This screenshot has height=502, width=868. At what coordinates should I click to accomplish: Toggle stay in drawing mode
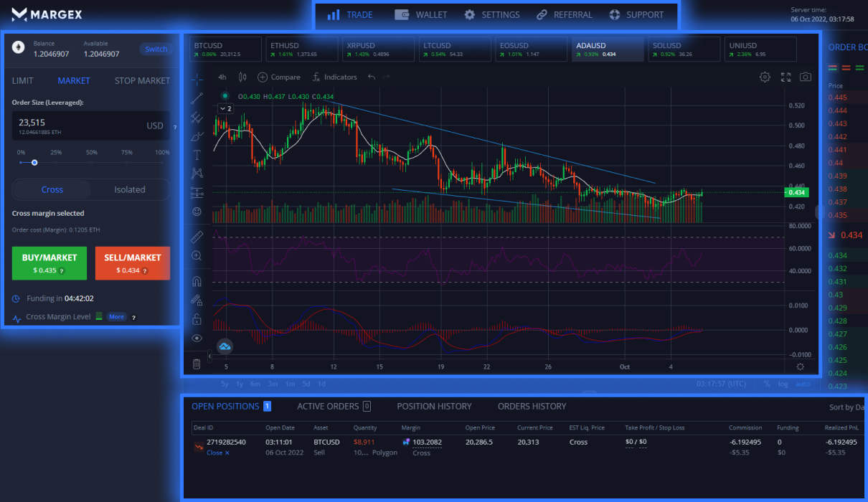pos(197,300)
